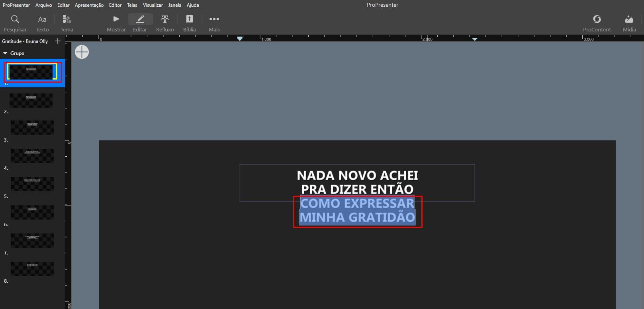Toggle the Editar editor button
Screen dimensions: 644x309
pos(140,23)
